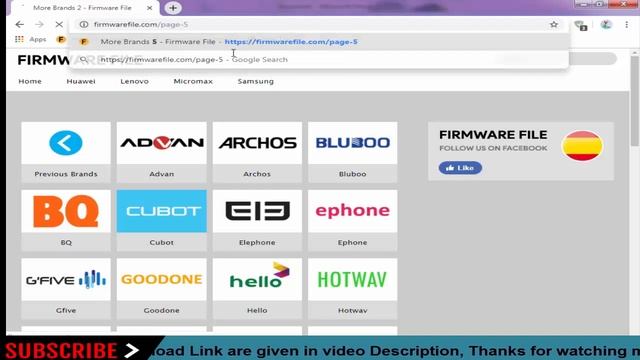The image size is (640, 360).
Task: Open the Advan brand logo
Action: pos(162,143)
